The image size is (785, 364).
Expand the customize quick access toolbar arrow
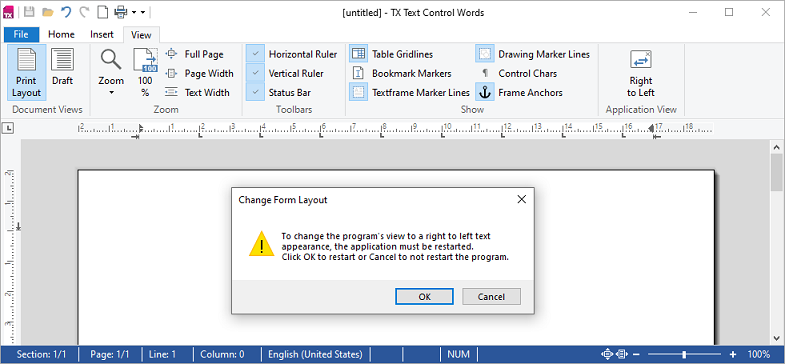click(143, 12)
